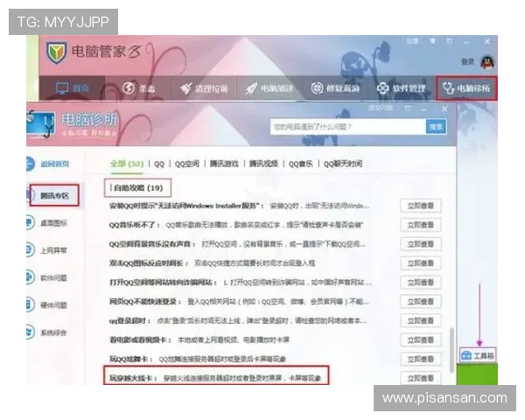Viewport: 525px width, 420px height.
Task: Switch to the QQ聊天时间 filter tab
Action: [343, 164]
